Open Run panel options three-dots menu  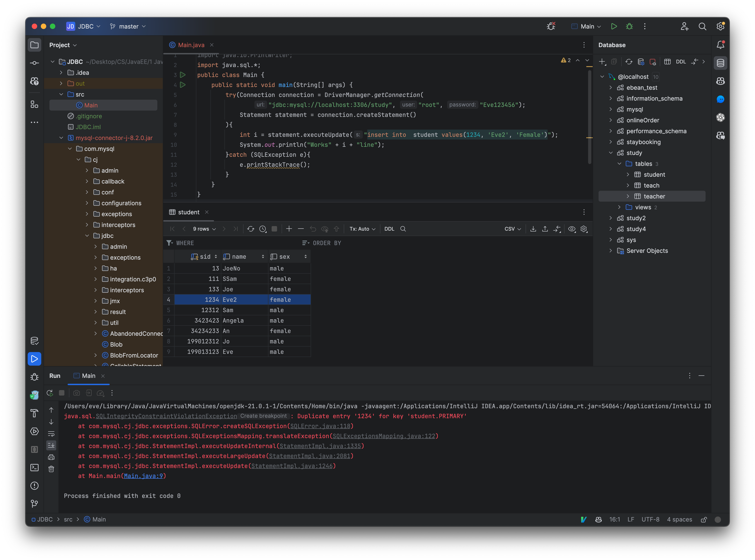coord(689,376)
